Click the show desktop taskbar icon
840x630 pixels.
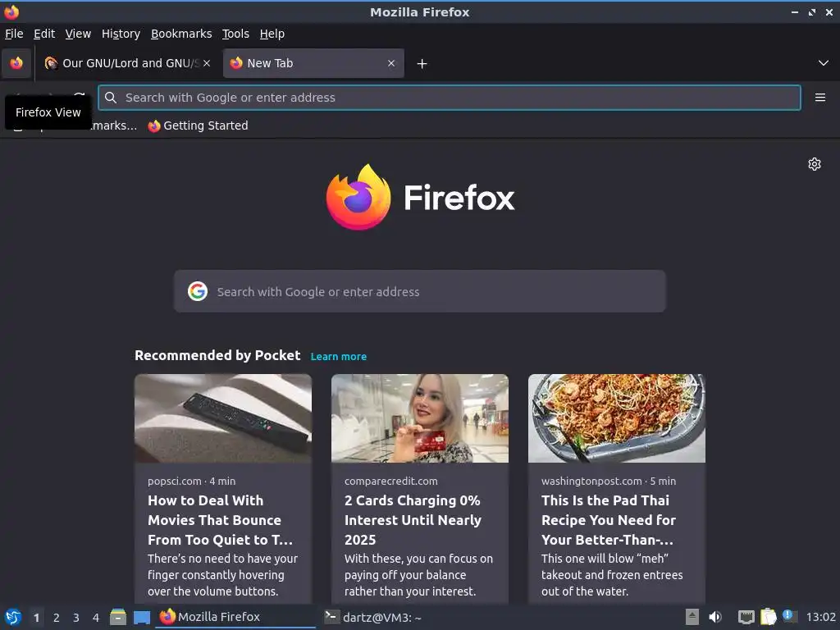(141, 617)
